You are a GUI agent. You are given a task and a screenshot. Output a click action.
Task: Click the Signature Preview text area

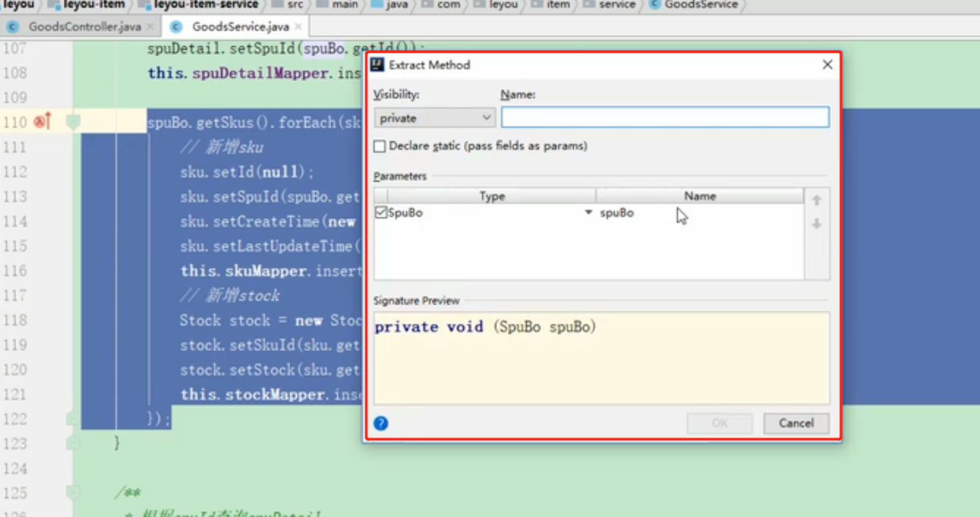click(x=602, y=358)
